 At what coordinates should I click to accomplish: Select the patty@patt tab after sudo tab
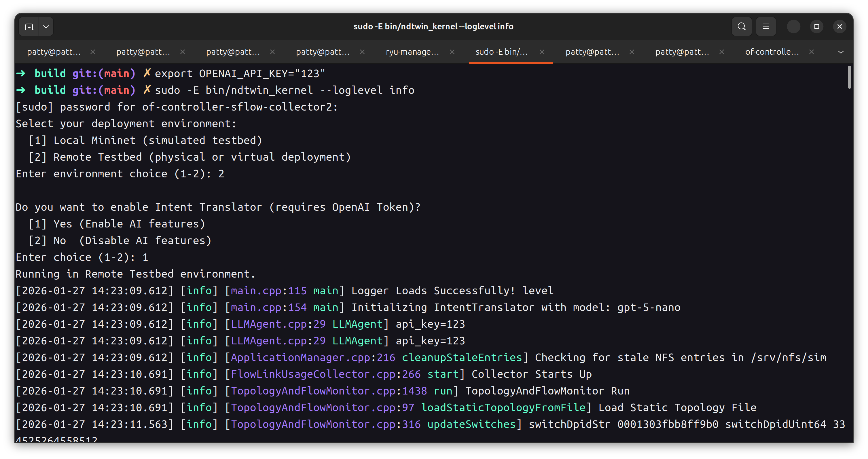click(592, 52)
